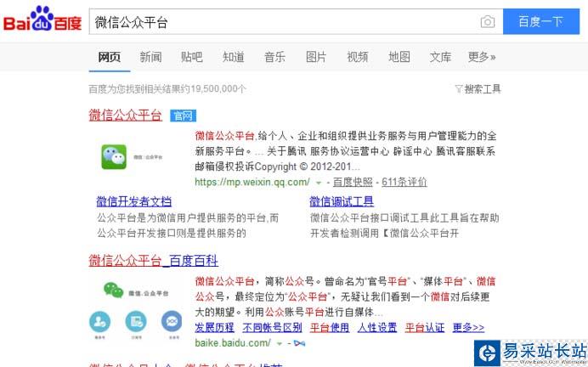This screenshot has height=367, width=588.
Task: Open 微信公众平台 official result title
Action: coord(125,115)
